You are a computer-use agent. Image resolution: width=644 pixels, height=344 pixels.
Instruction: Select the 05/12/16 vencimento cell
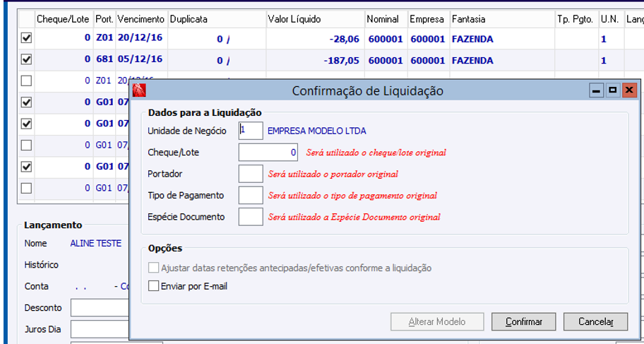tap(142, 59)
